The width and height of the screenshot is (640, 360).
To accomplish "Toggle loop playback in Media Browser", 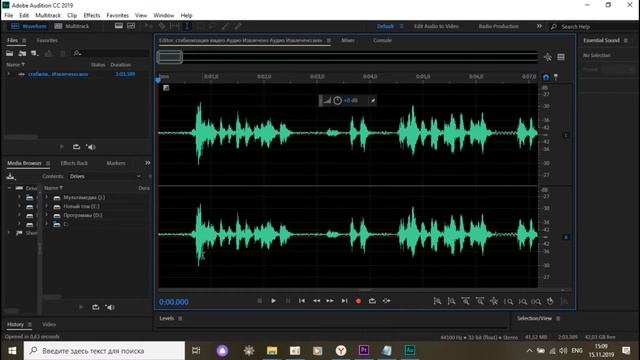I will click(x=96, y=307).
